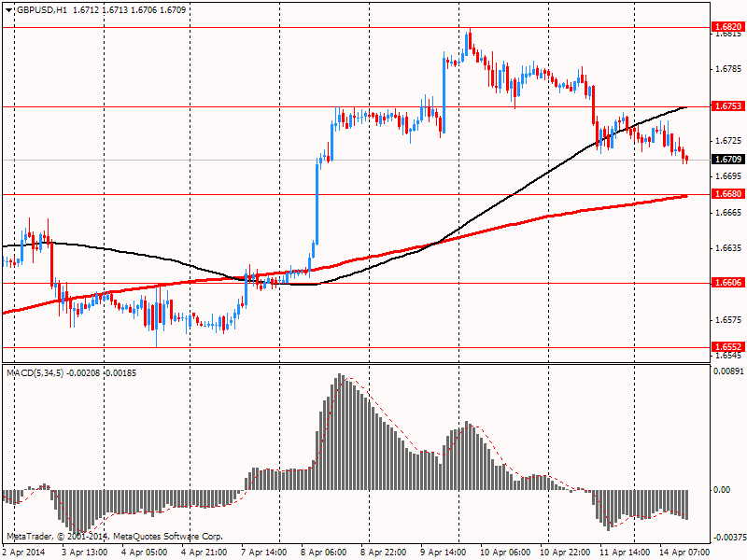The width and height of the screenshot is (747, 560).
Task: Select the 4 Apr 05:00 time label
Action: 145,553
